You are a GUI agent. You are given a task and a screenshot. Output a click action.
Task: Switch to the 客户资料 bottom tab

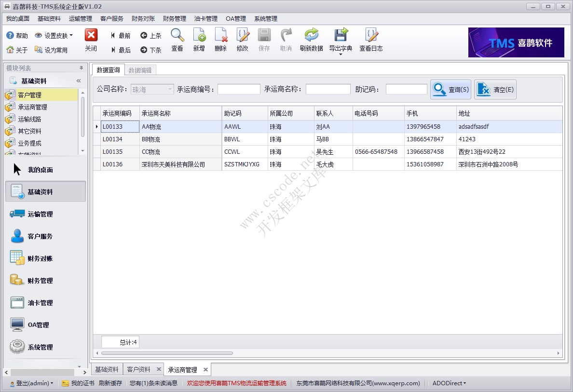pos(138,369)
